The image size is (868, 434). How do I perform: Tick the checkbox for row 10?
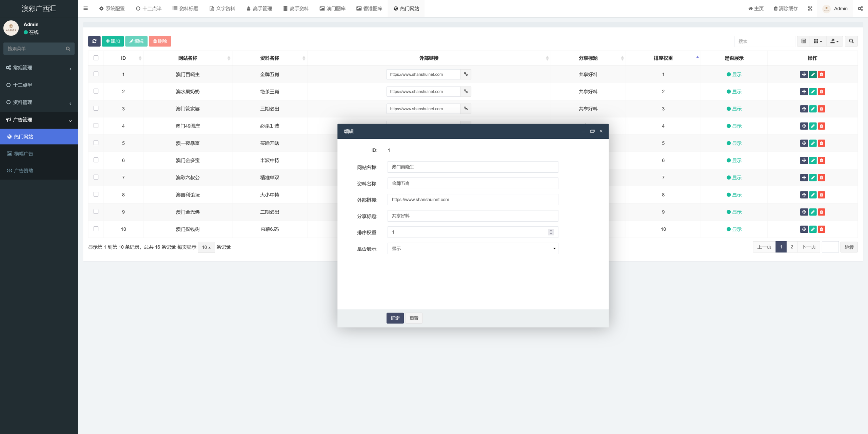(x=96, y=229)
